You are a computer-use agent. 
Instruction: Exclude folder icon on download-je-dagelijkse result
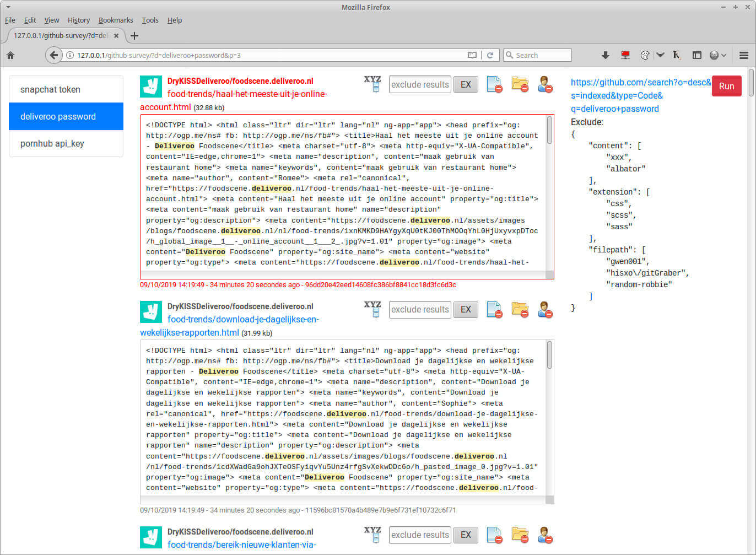[520, 310]
